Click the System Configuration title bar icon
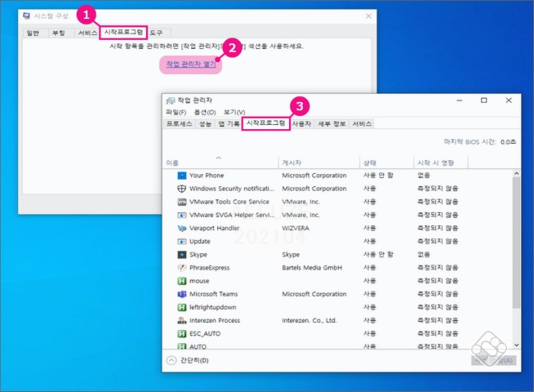This screenshot has width=534, height=392. tap(26, 16)
